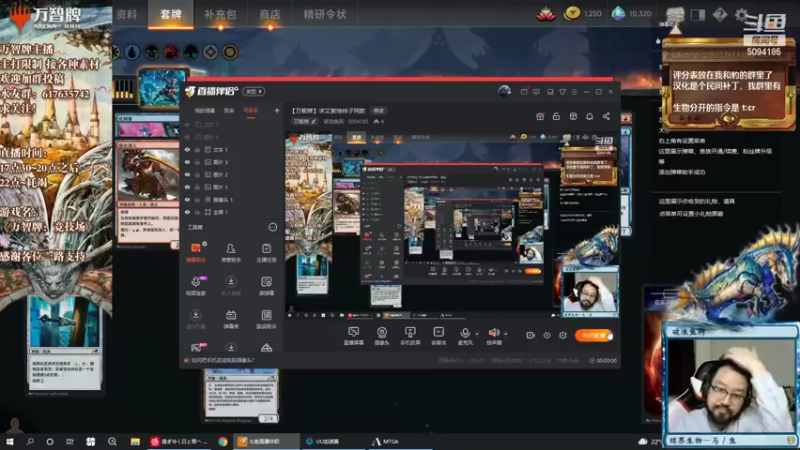800x450 pixels.
Task: Edit the 万智牌 category tag
Action: point(305,121)
